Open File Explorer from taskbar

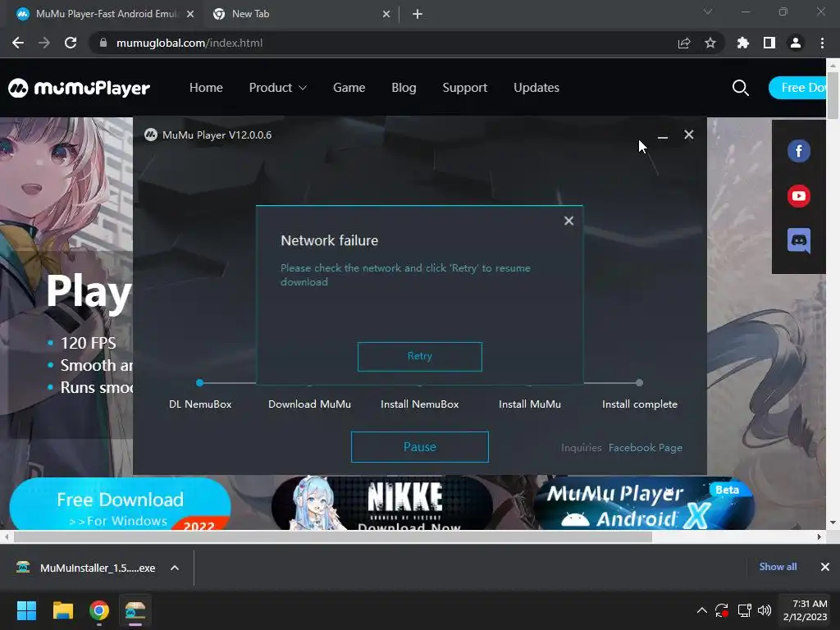62,610
